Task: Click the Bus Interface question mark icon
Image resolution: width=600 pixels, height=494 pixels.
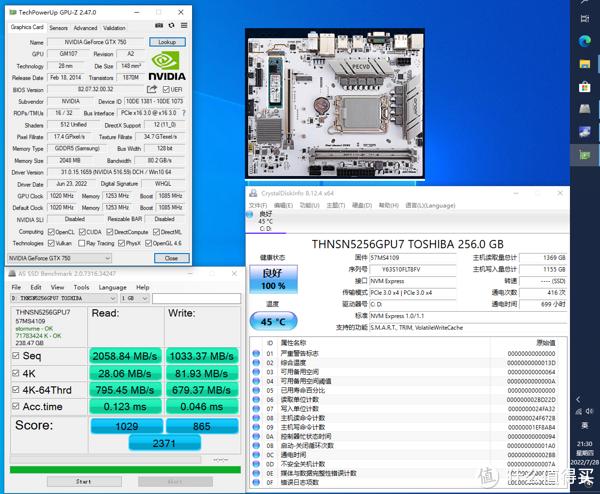Action: [x=184, y=113]
